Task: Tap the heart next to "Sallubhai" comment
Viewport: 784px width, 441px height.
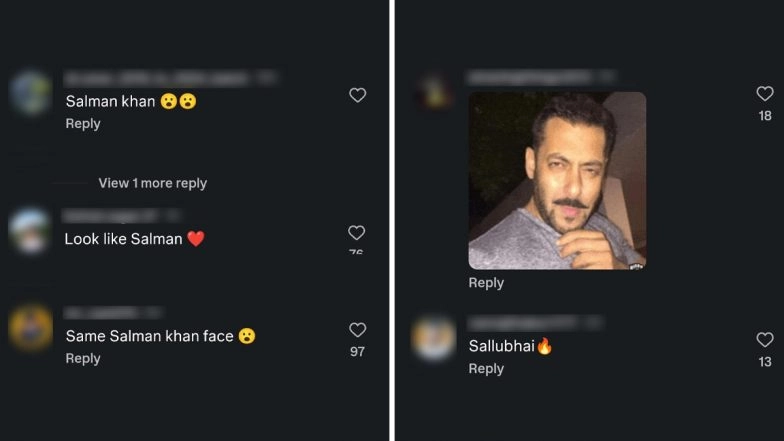Action: [765, 340]
